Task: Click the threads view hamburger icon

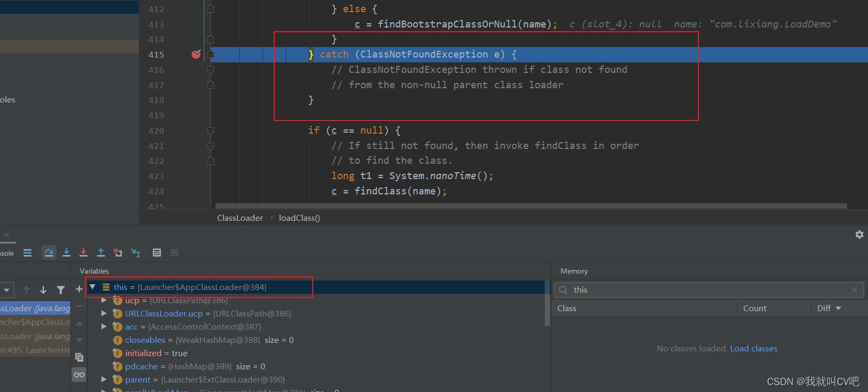Action: (27, 253)
